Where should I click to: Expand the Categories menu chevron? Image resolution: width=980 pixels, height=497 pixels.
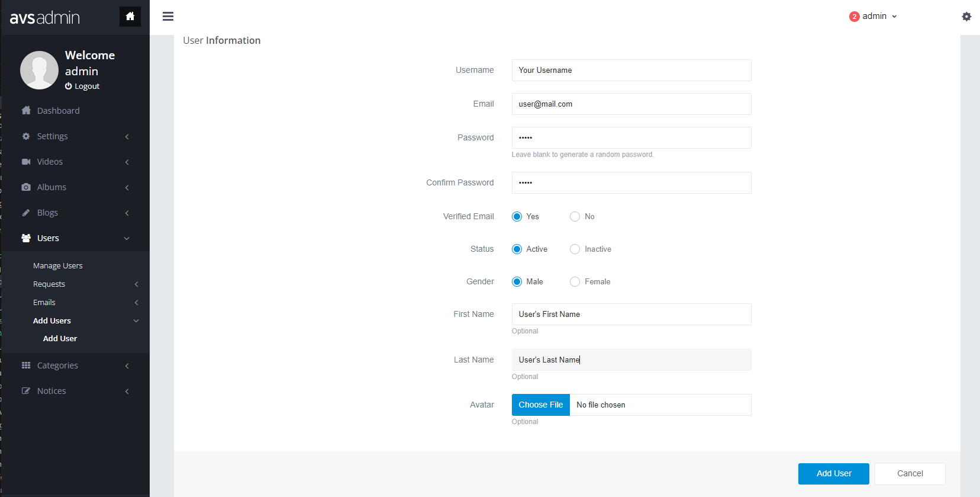[x=127, y=366]
